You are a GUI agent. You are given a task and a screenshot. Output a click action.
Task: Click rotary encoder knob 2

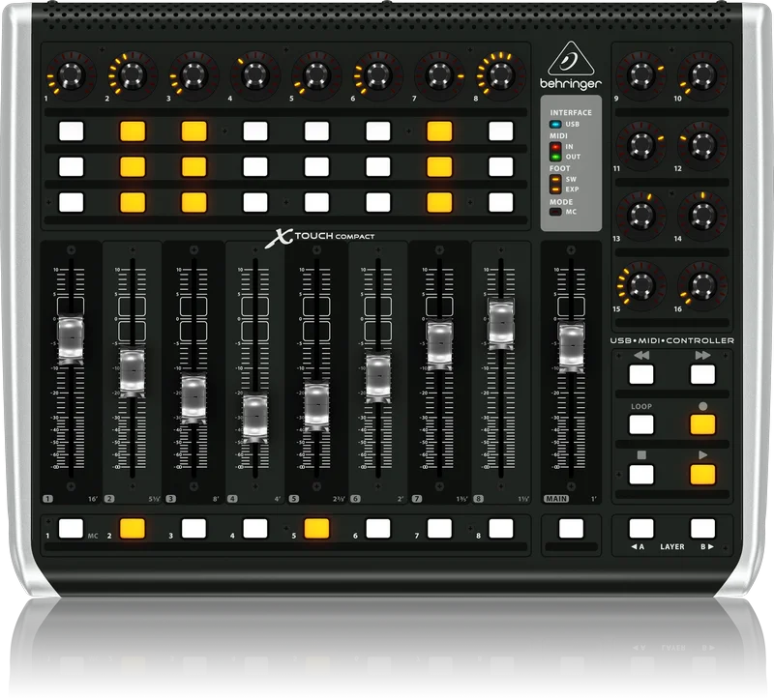(133, 75)
